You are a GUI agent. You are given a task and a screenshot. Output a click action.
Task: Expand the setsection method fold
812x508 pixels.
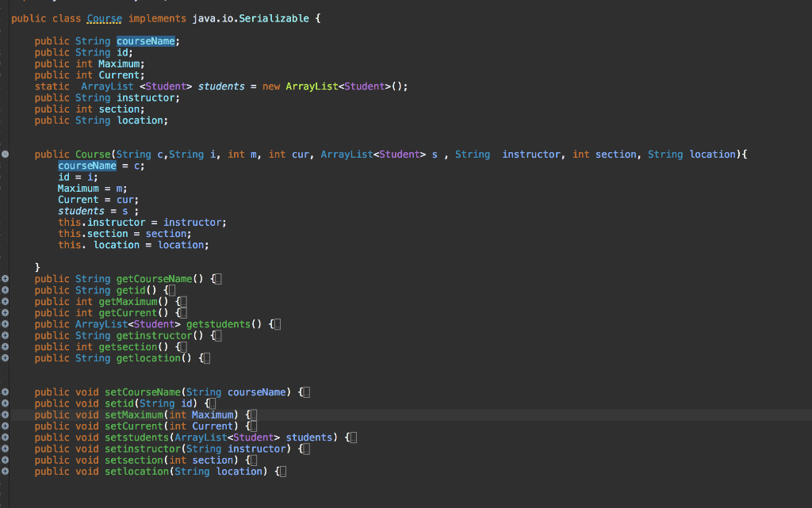pos(5,460)
